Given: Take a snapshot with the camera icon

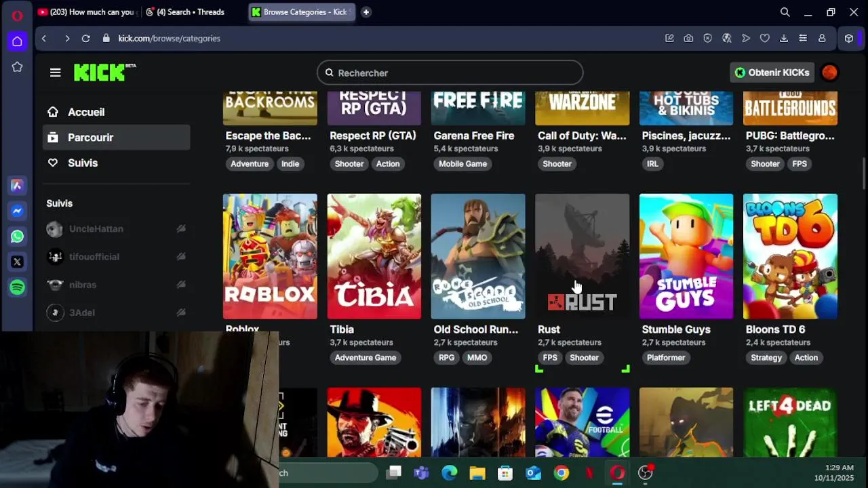Looking at the screenshot, I should pyautogui.click(x=688, y=39).
